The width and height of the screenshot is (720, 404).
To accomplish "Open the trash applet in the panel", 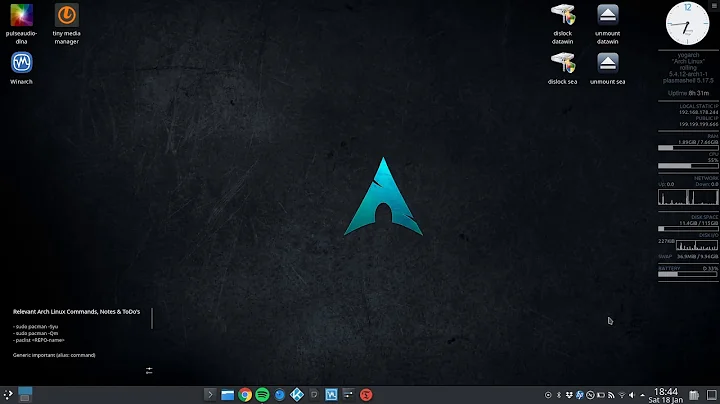I will 694,395.
